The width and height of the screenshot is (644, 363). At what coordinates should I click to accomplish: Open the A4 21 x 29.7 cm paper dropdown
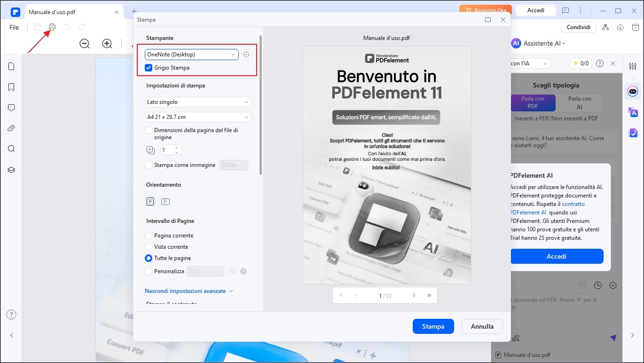(198, 117)
